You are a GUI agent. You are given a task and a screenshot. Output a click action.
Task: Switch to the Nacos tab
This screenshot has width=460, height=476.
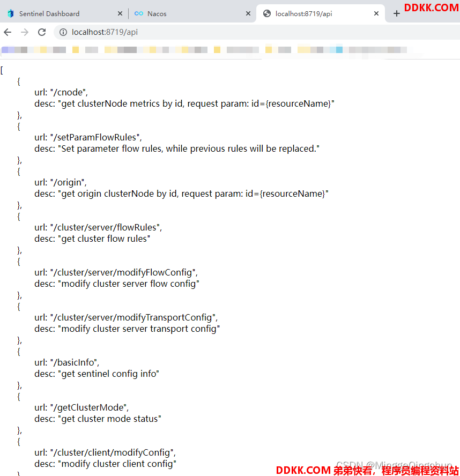coord(191,13)
